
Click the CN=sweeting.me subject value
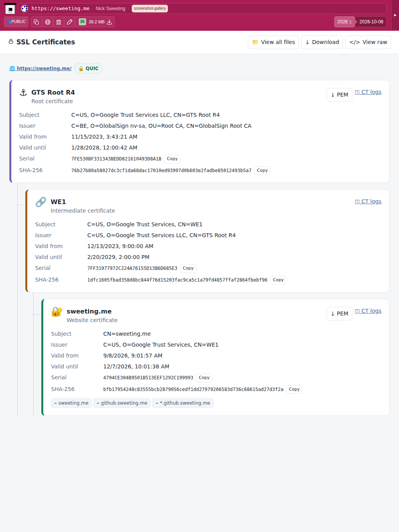point(127,334)
